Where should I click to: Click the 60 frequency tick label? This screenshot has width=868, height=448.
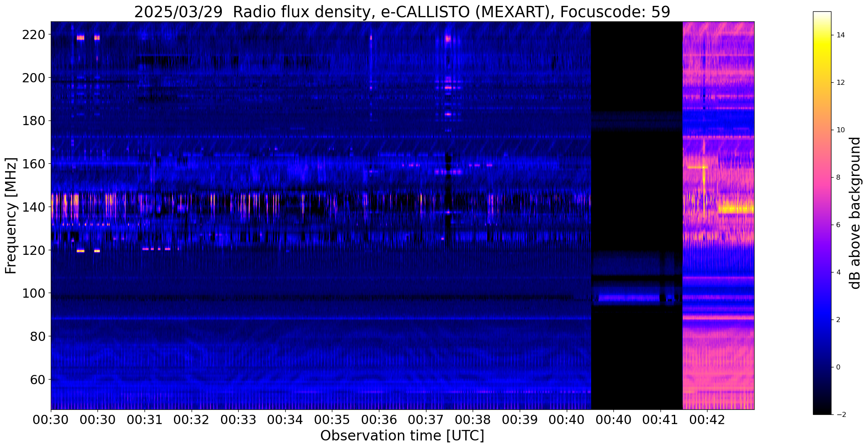click(x=38, y=380)
